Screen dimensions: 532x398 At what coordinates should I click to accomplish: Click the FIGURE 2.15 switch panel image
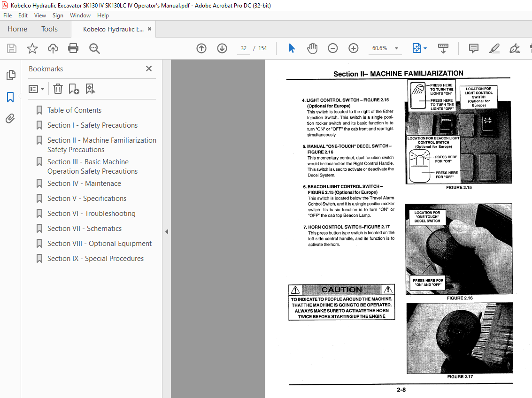tap(458, 132)
